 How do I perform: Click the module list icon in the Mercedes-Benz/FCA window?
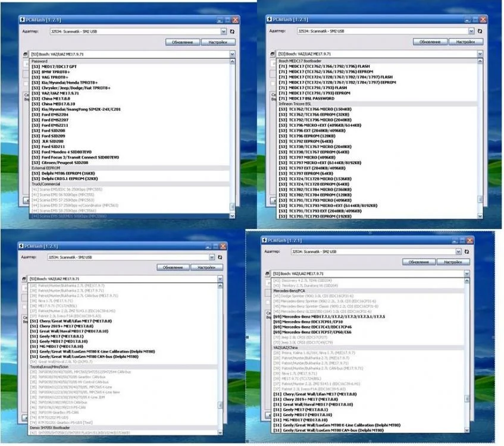267,274
